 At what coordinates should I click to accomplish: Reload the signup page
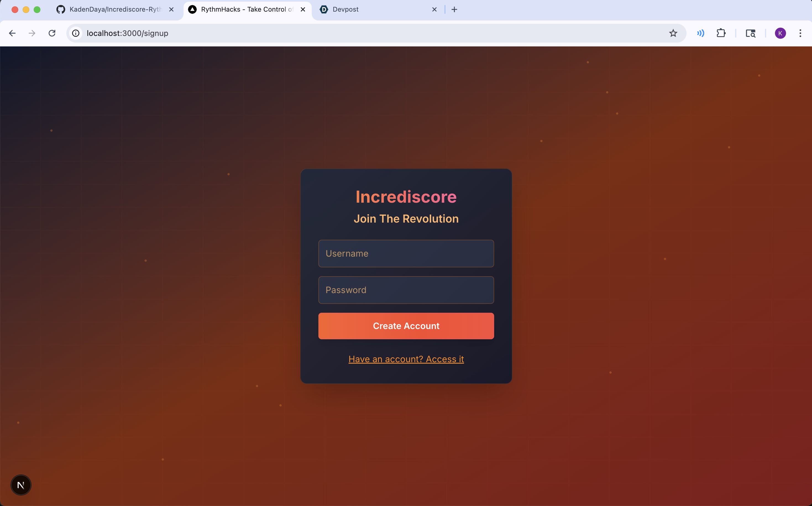pyautogui.click(x=52, y=33)
